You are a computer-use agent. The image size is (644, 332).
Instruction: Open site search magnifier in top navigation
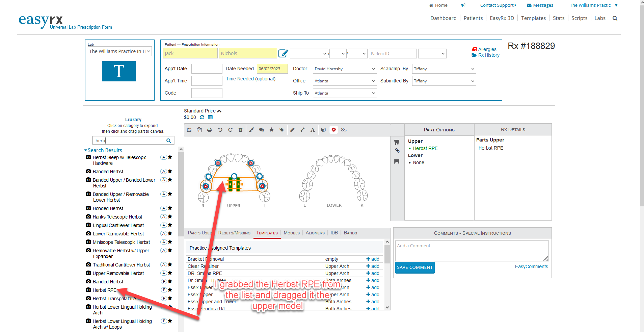(x=615, y=18)
